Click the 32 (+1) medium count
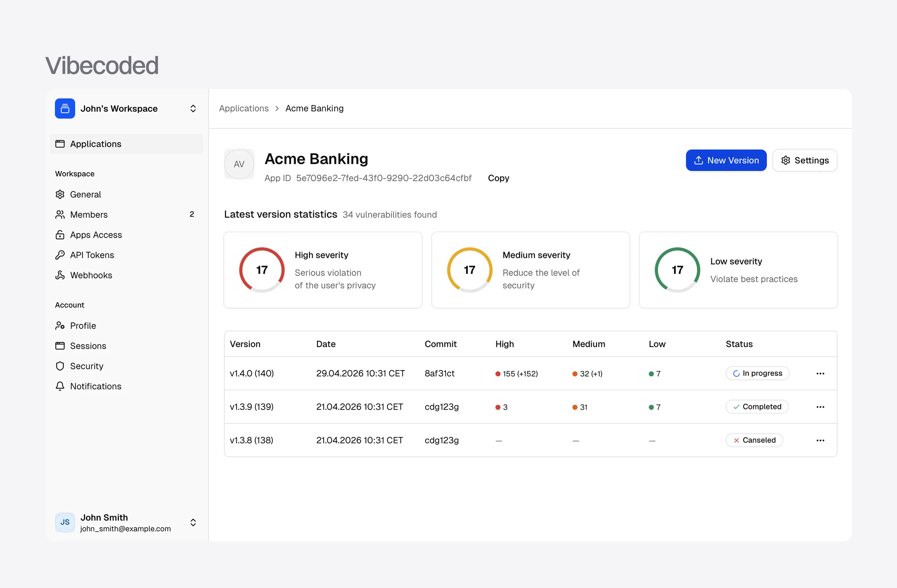 coord(588,374)
